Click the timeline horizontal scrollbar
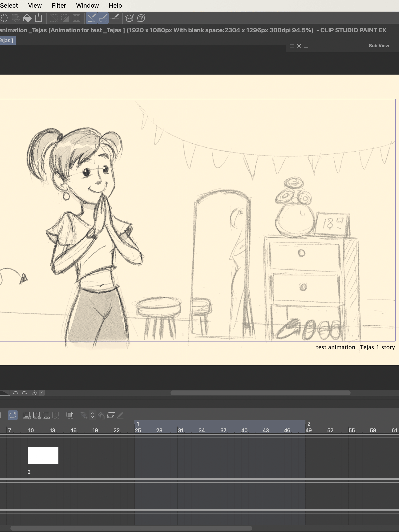The height and width of the screenshot is (532, 399). [x=131, y=528]
